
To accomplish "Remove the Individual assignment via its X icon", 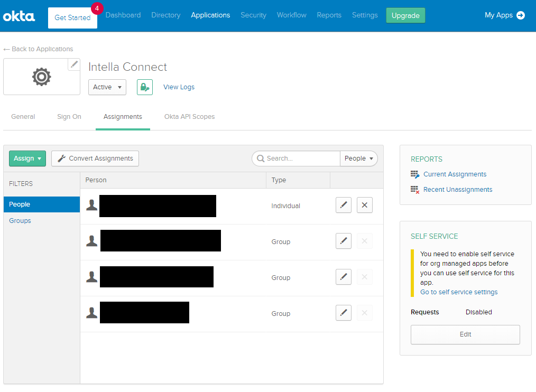I will pyautogui.click(x=364, y=205).
